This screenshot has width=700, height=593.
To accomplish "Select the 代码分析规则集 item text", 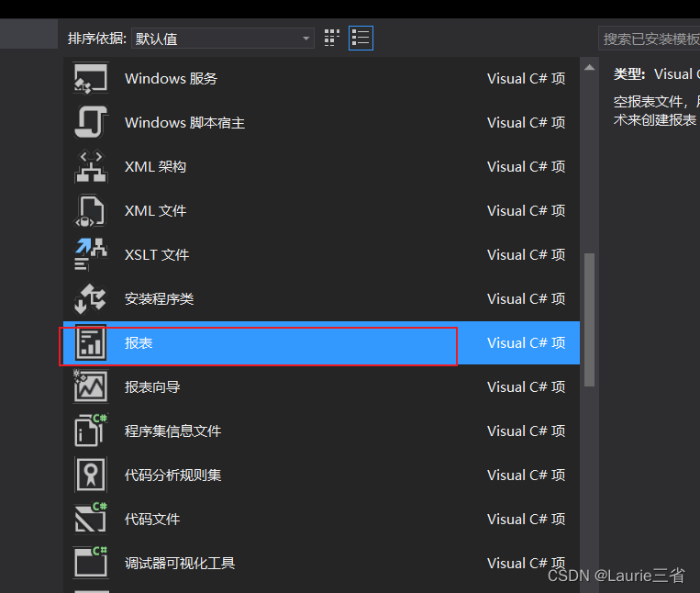I will coord(172,475).
